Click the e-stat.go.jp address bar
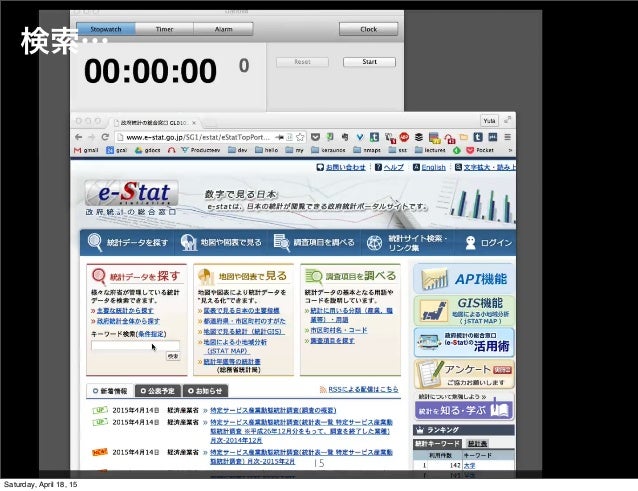638x491 pixels. click(x=199, y=137)
